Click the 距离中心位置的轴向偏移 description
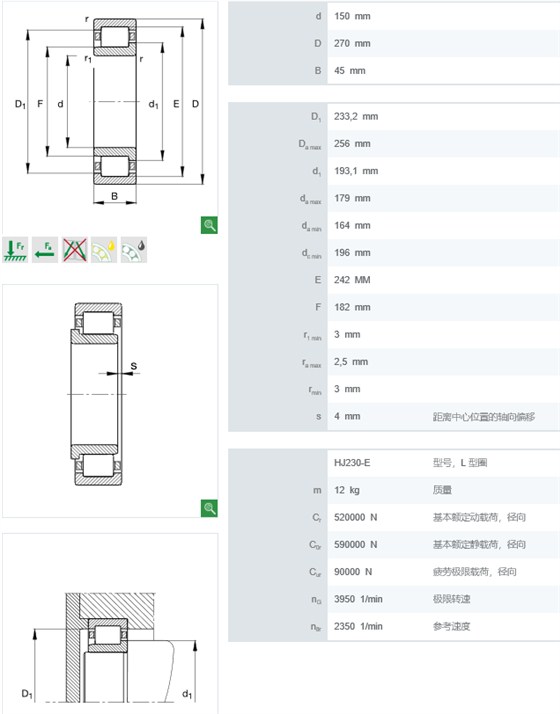 click(484, 417)
